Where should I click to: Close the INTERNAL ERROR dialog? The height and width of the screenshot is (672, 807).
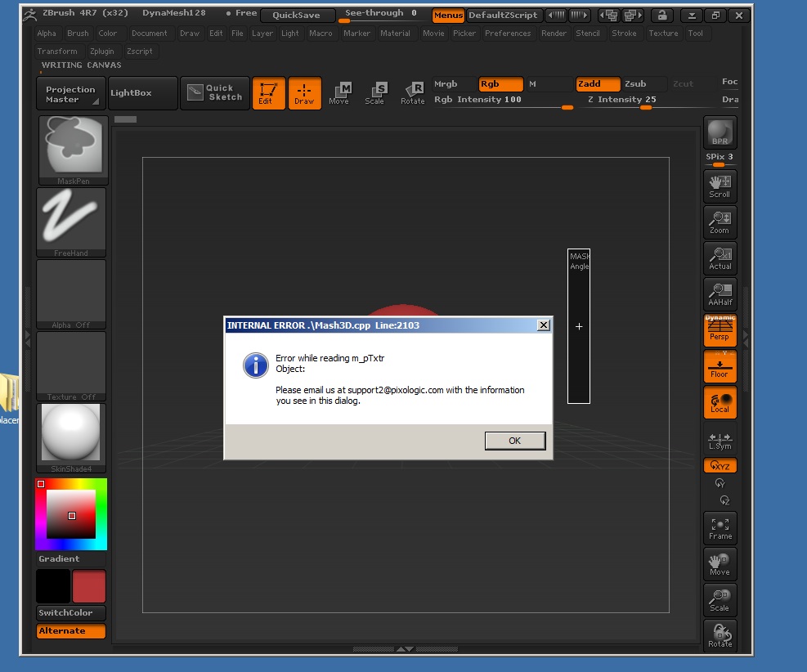pyautogui.click(x=544, y=325)
